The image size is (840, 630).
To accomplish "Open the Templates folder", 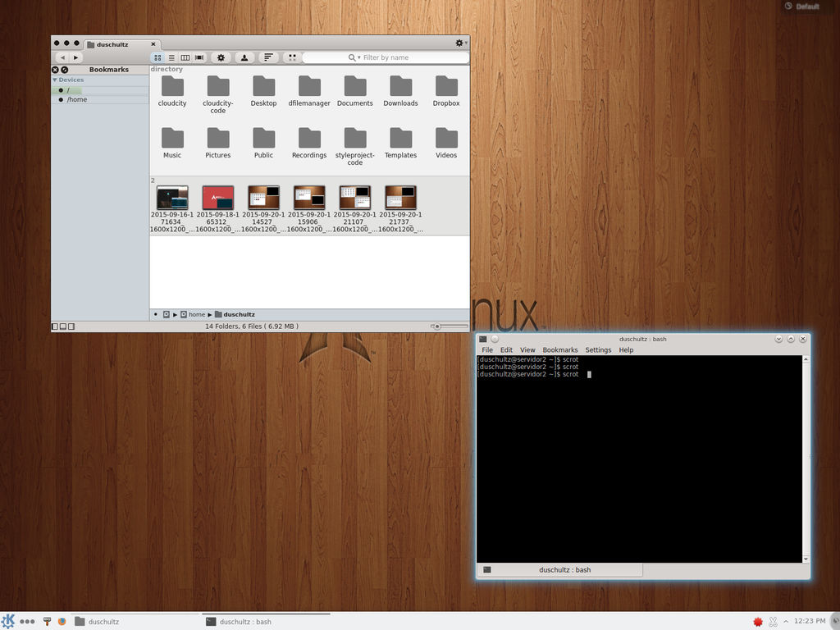I will 400,143.
